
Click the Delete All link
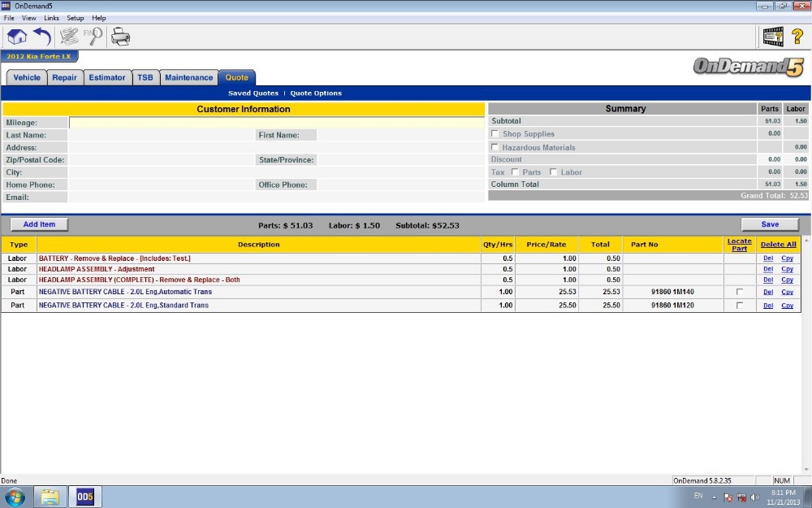(x=778, y=244)
